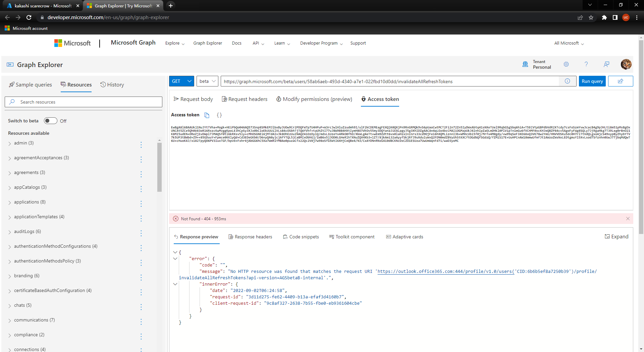This screenshot has height=352, width=644.
Task: Reload the browser page
Action: [x=29, y=17]
